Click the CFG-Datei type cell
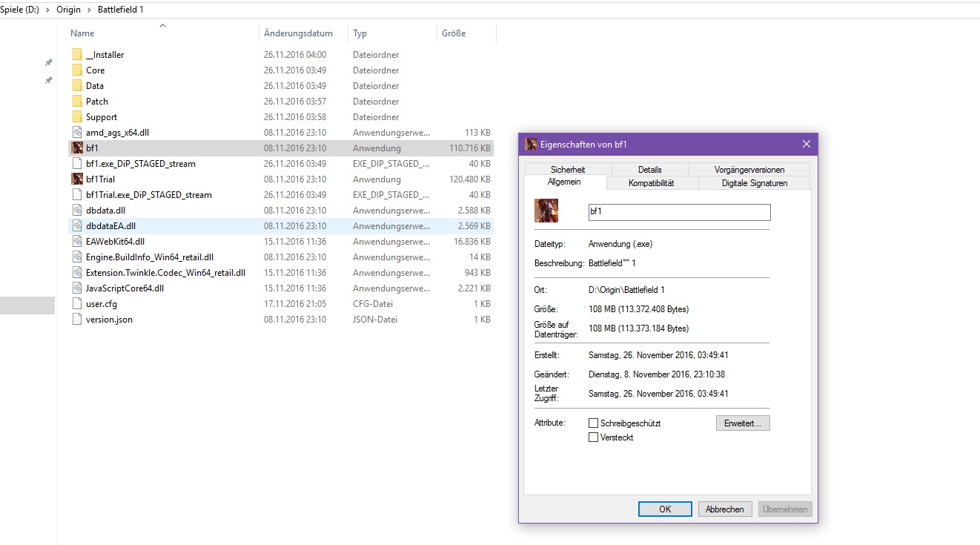Screen dimensions: 980x545 click(x=373, y=304)
